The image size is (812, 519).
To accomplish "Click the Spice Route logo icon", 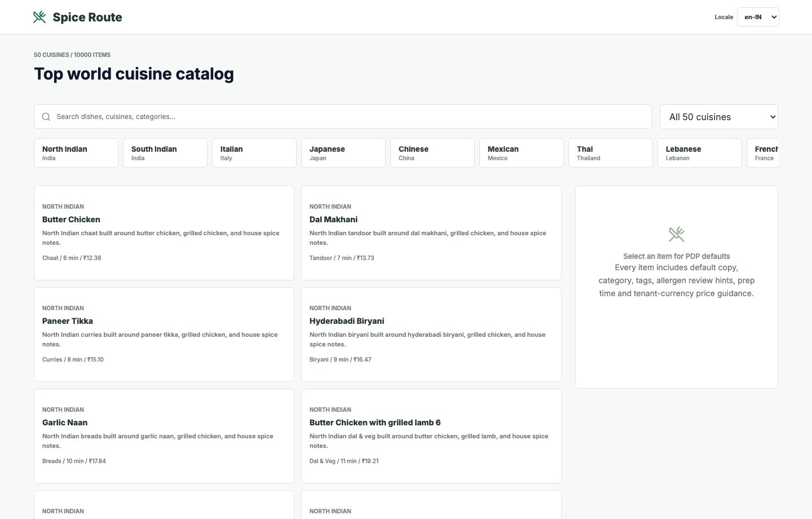I will point(39,17).
